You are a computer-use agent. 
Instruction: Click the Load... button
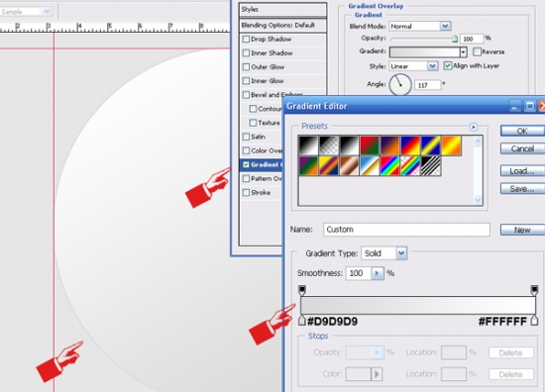[x=522, y=171]
